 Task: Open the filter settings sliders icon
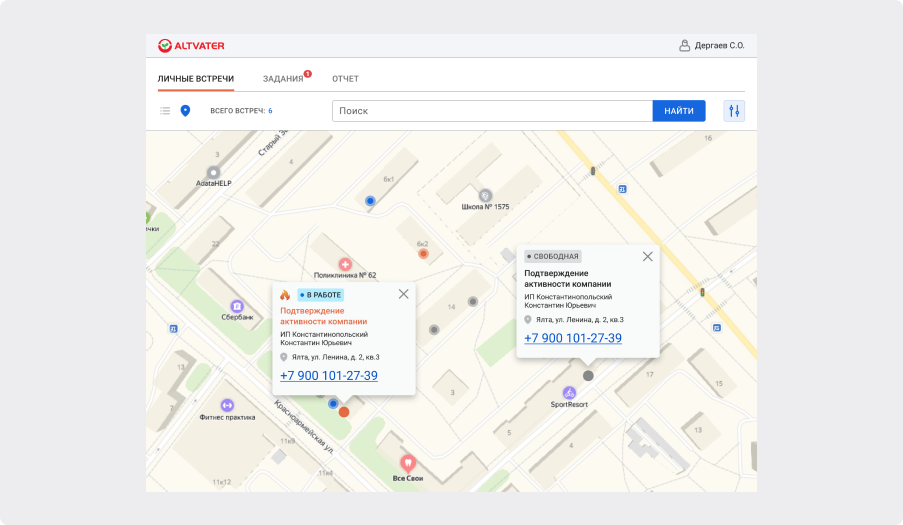(x=734, y=111)
